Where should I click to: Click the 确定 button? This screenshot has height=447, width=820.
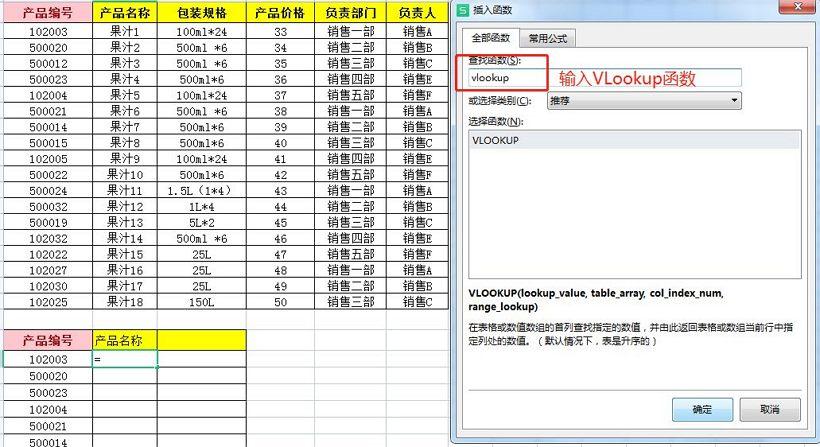coord(702,409)
